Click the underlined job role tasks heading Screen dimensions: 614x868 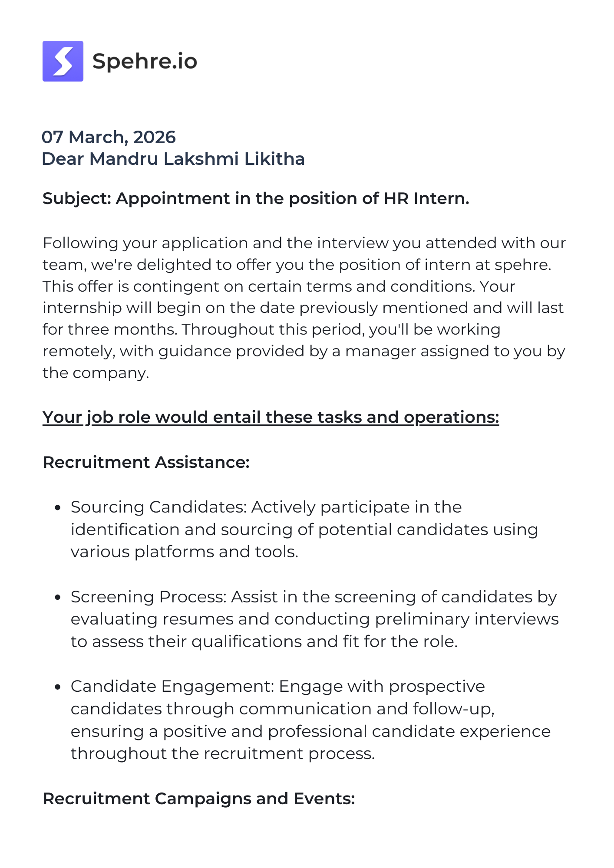271,417
